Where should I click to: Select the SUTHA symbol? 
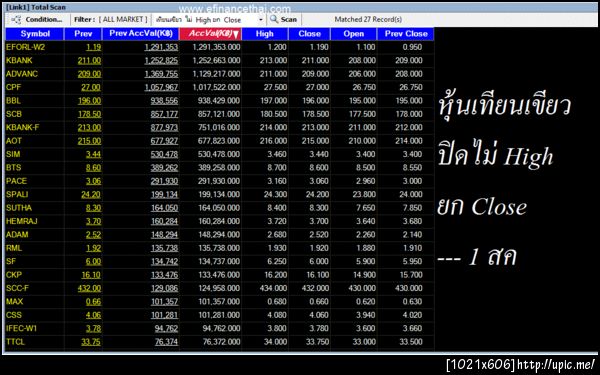[19, 208]
